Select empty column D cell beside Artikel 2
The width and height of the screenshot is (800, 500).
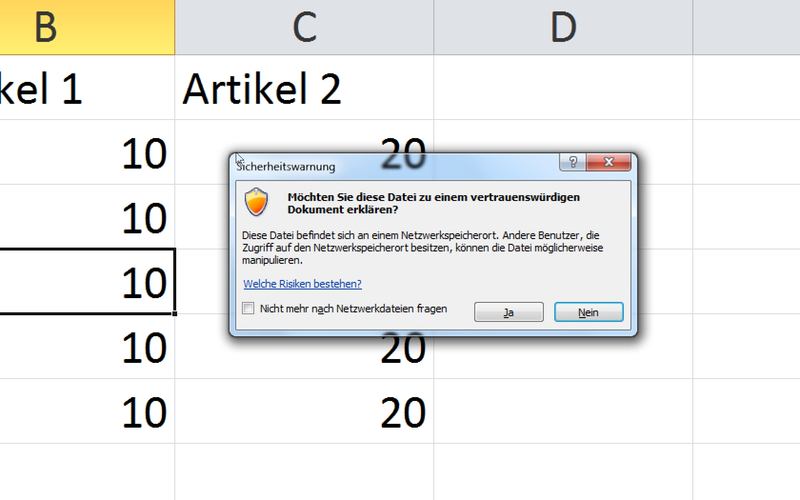563,90
